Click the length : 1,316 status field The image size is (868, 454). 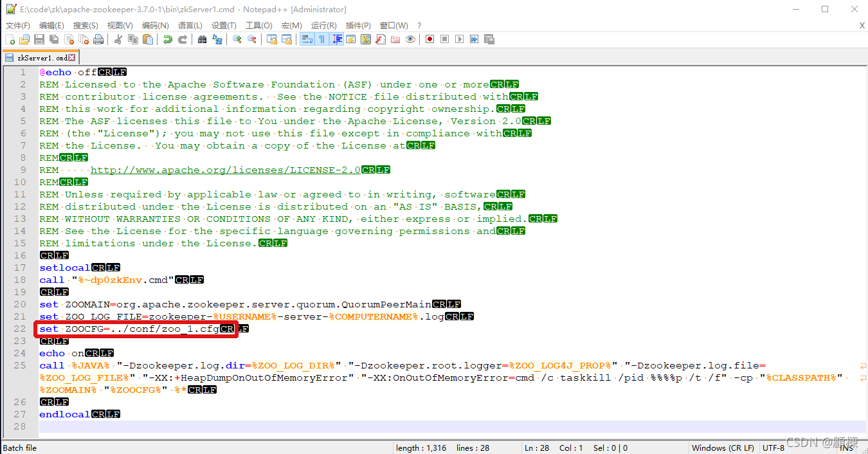421,448
